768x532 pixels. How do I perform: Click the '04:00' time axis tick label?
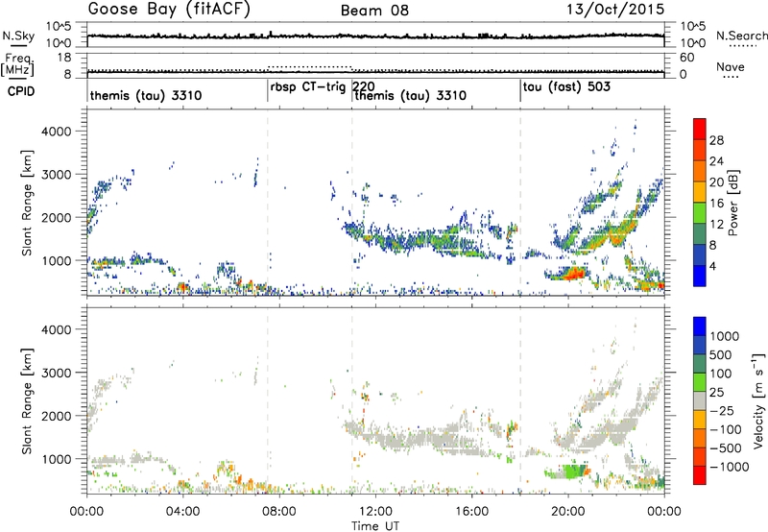click(x=183, y=512)
